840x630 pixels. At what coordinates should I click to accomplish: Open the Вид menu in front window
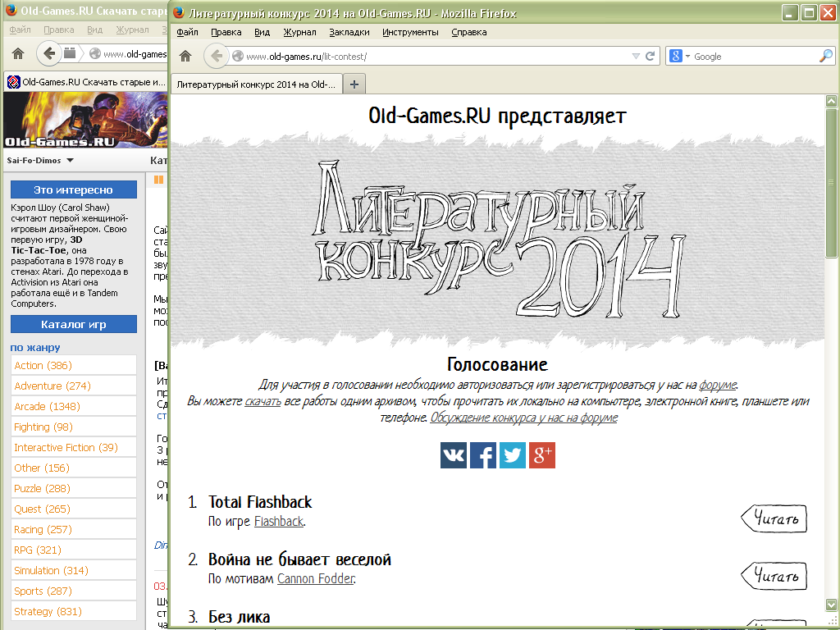point(262,32)
